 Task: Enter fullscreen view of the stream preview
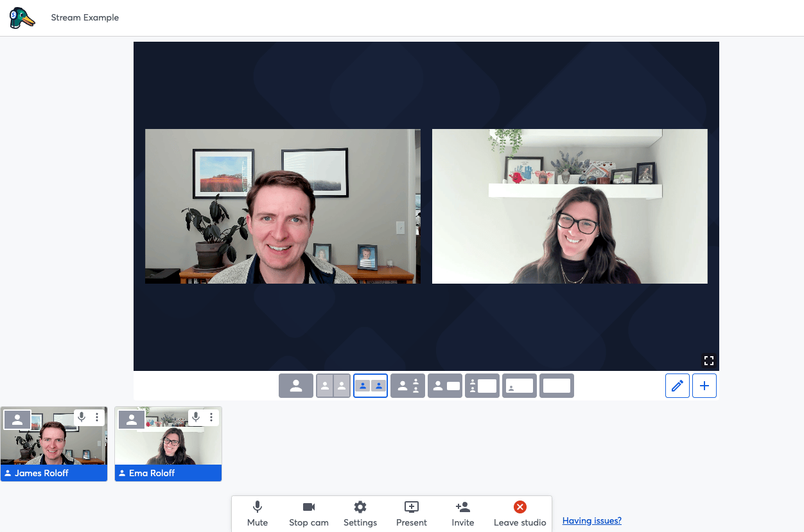coord(709,361)
